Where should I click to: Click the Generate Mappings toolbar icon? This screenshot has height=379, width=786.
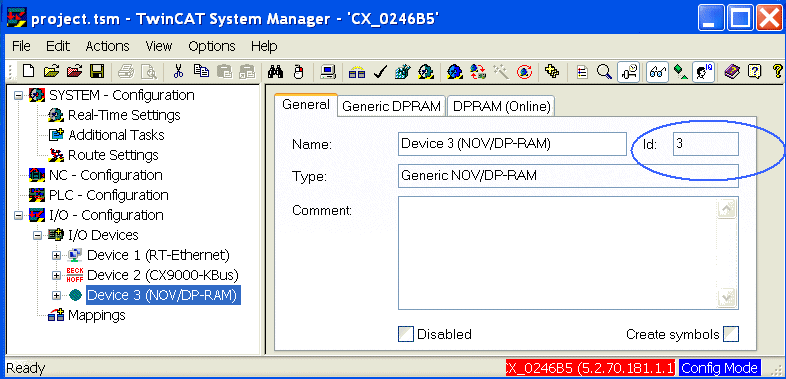pos(357,72)
